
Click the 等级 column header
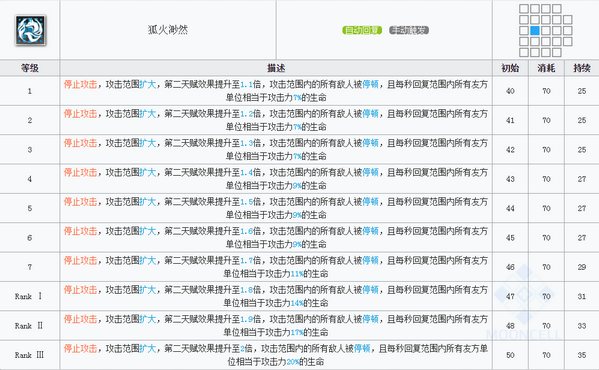(30, 68)
